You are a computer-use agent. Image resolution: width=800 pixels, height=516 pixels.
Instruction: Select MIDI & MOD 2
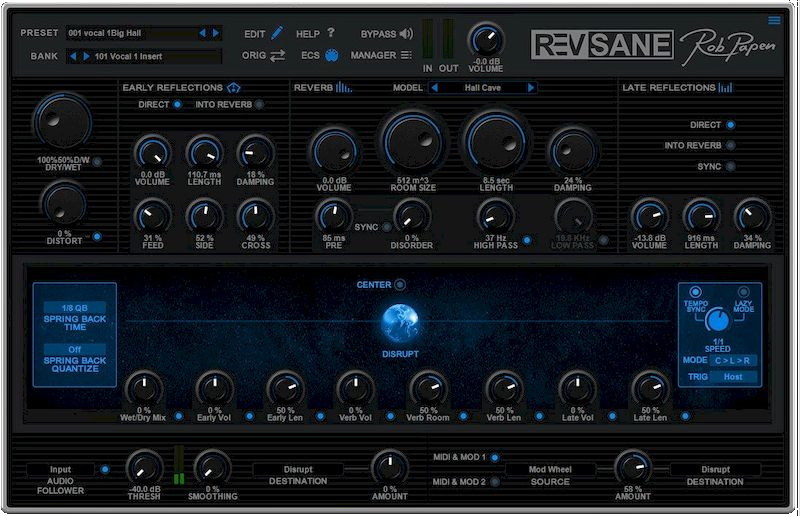(x=494, y=481)
